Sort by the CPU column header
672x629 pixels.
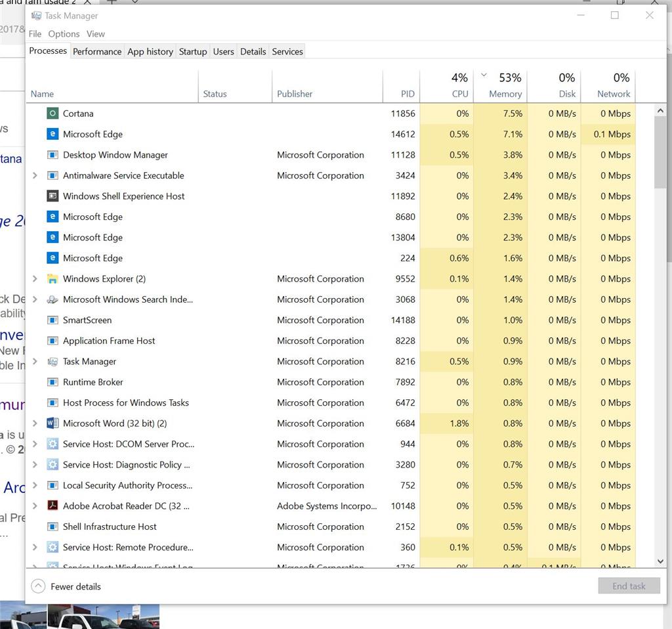pyautogui.click(x=446, y=87)
